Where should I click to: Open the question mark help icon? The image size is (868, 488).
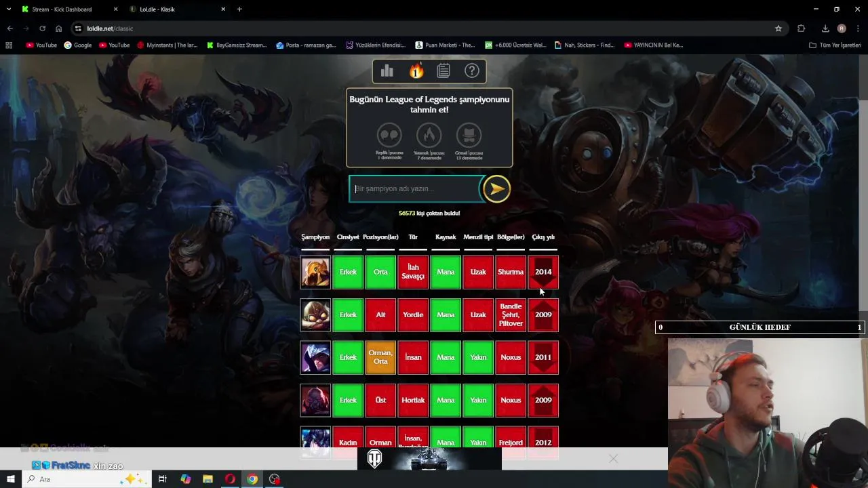tap(472, 70)
